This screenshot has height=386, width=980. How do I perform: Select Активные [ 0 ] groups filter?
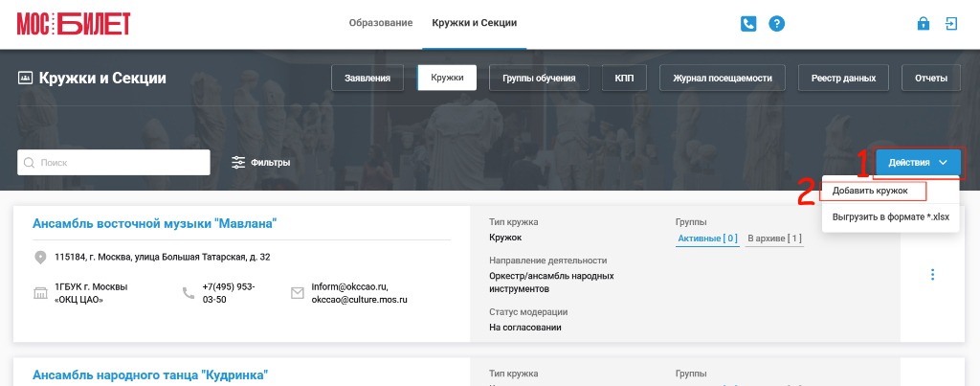pyautogui.click(x=707, y=238)
